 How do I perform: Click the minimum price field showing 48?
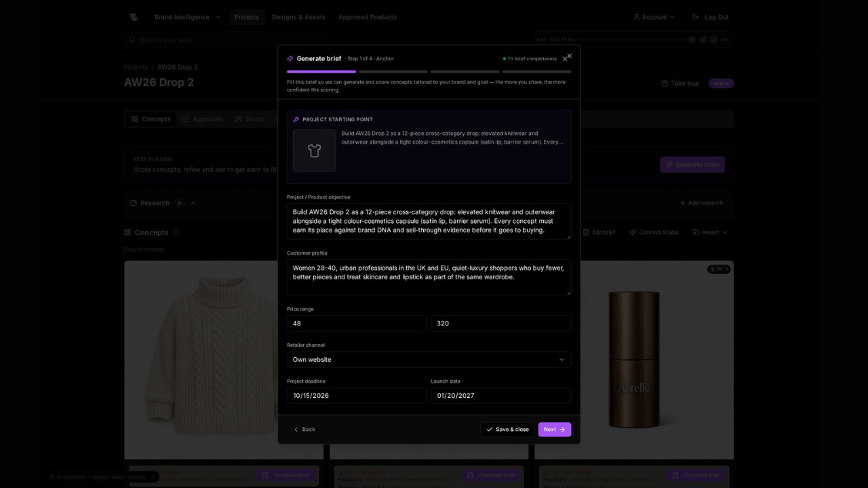357,323
